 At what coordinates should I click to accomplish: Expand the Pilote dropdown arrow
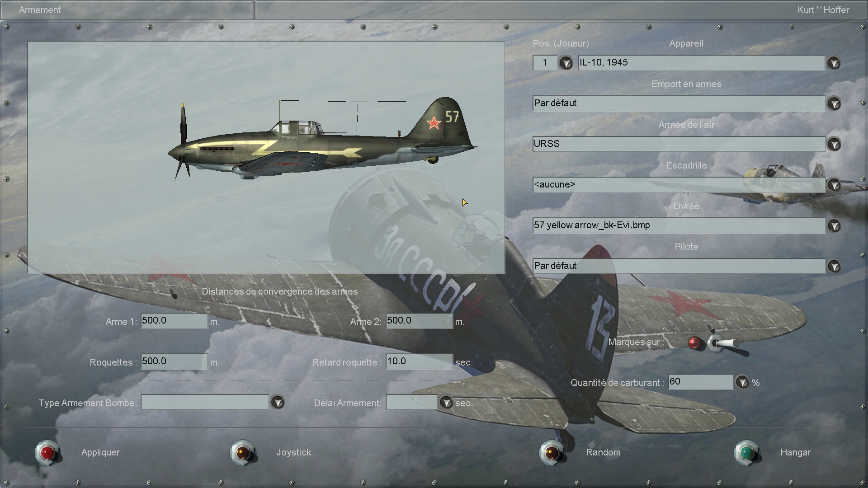click(834, 266)
